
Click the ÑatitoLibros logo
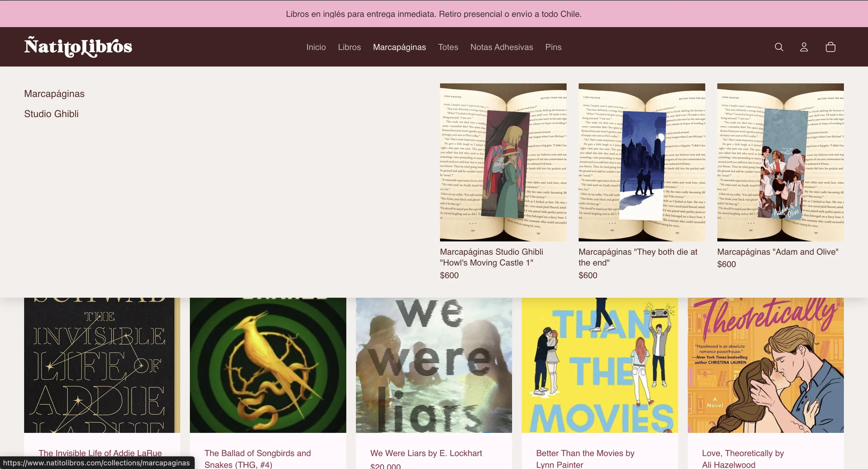pos(78,47)
